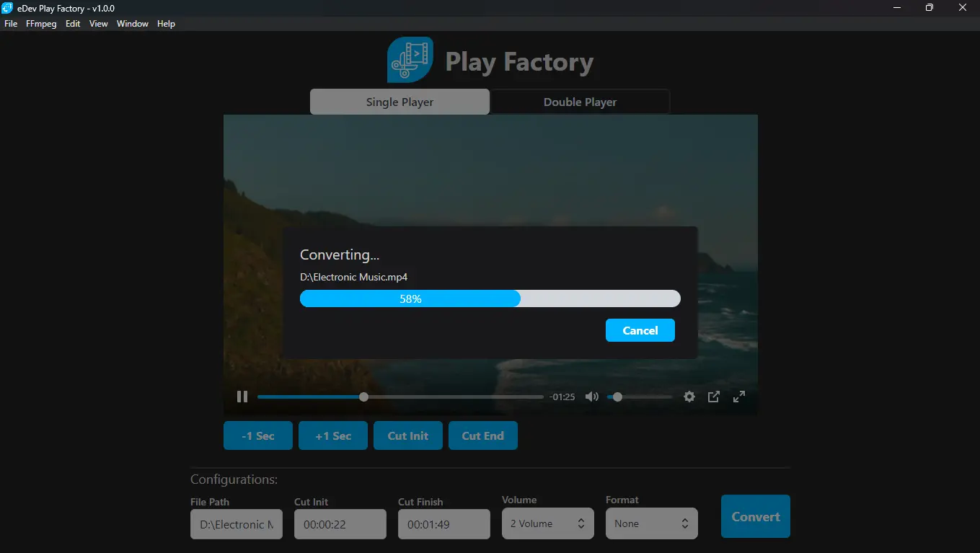
Task: Open the Format dropdown showing None
Action: click(x=651, y=523)
